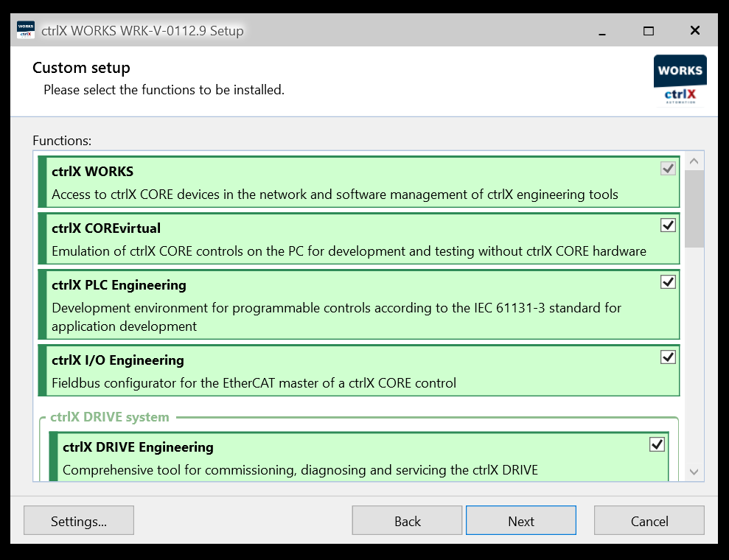Click the scrollbar down arrow
Image resolution: width=729 pixels, height=560 pixels.
(x=694, y=472)
